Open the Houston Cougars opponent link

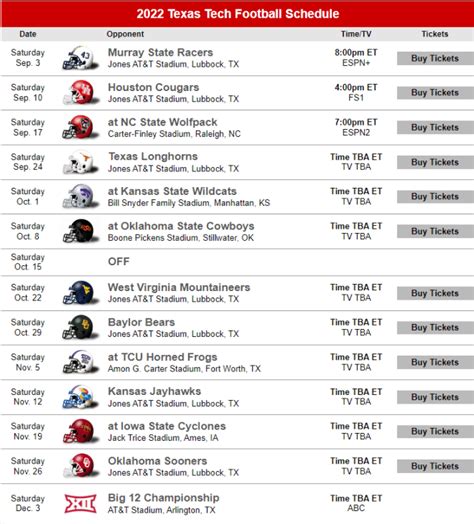pyautogui.click(x=153, y=87)
